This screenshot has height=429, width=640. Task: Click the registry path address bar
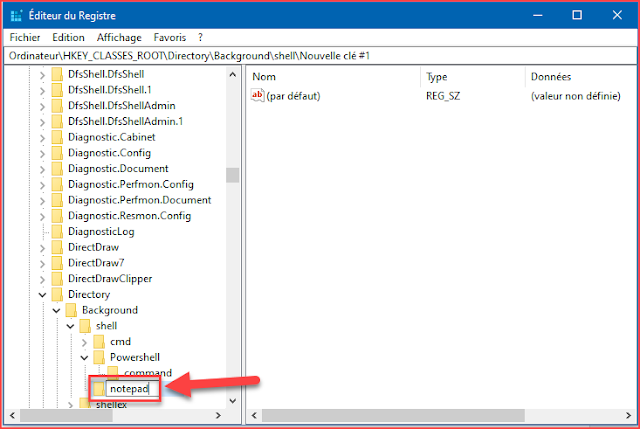click(x=320, y=56)
